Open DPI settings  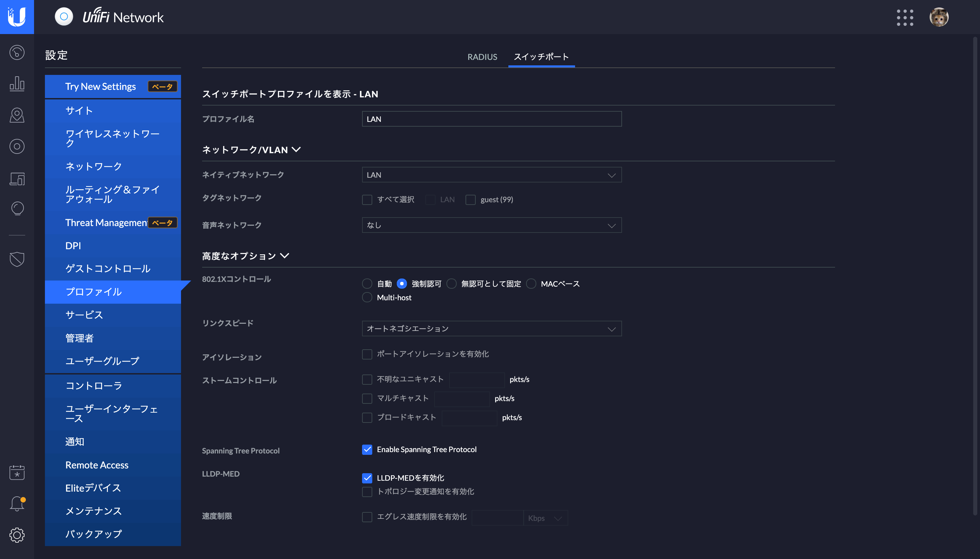[113, 246]
